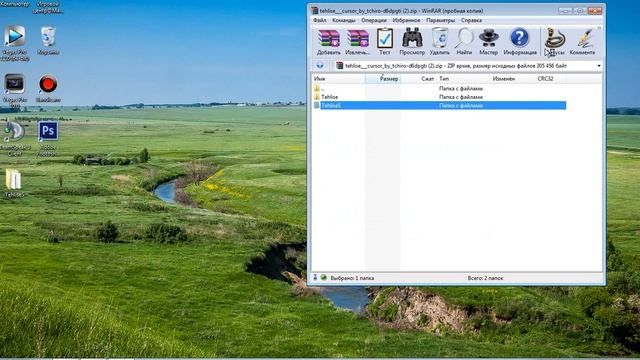Image resolution: width=640 pixels, height=360 pixels.
Task: Open the Команды menu
Action: click(x=344, y=20)
